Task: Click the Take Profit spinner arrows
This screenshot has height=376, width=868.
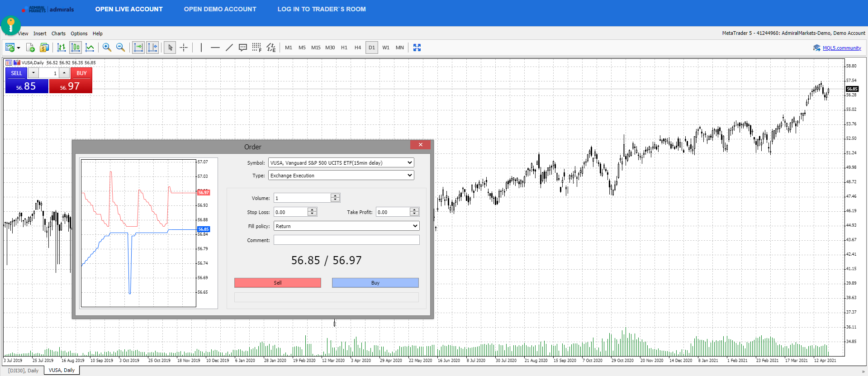Action: click(x=414, y=212)
